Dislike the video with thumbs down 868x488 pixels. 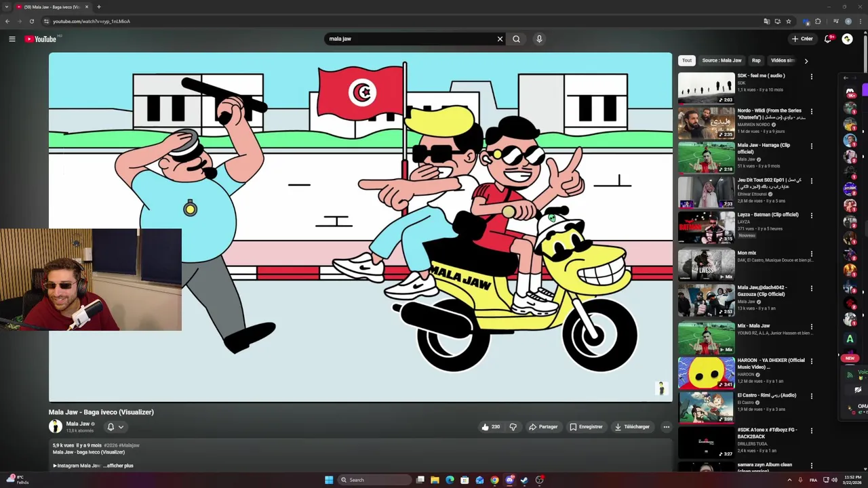tap(513, 427)
